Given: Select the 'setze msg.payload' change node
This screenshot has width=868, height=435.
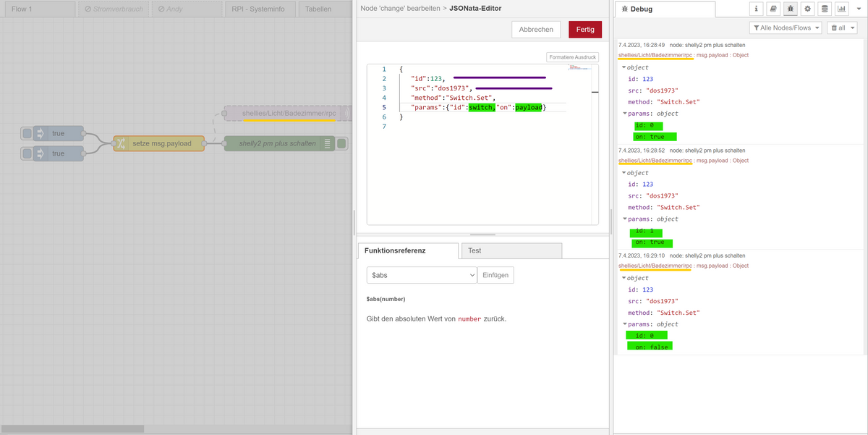Looking at the screenshot, I should pos(159,143).
